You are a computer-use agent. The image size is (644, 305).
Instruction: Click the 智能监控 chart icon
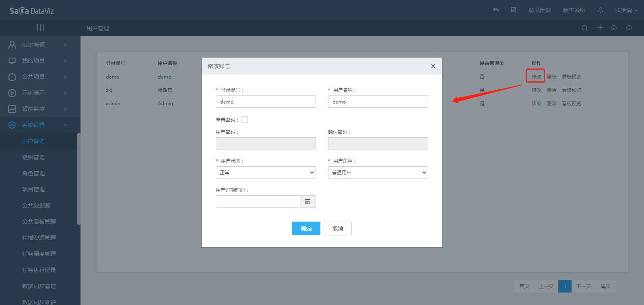(x=12, y=109)
